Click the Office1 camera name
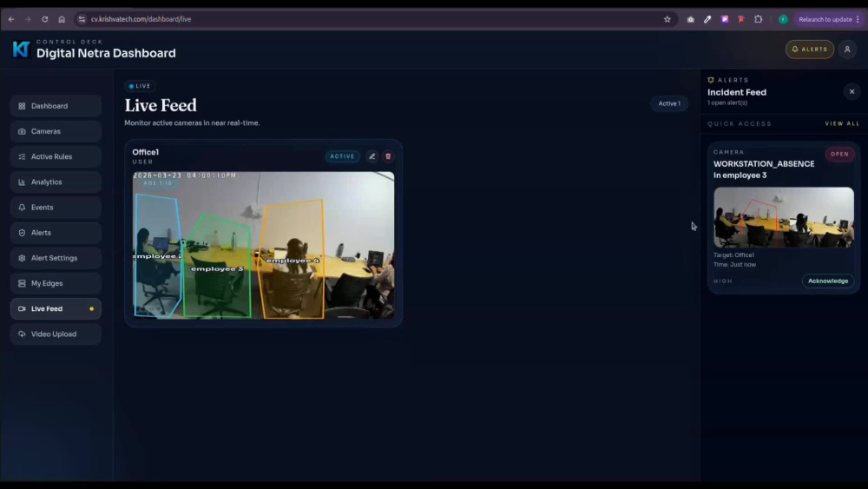Screen dimensions: 868x489 [146, 152]
